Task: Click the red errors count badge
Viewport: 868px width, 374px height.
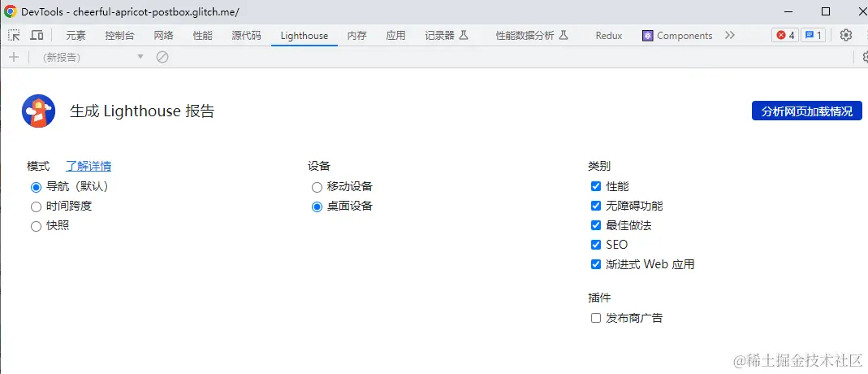Action: pyautogui.click(x=785, y=36)
